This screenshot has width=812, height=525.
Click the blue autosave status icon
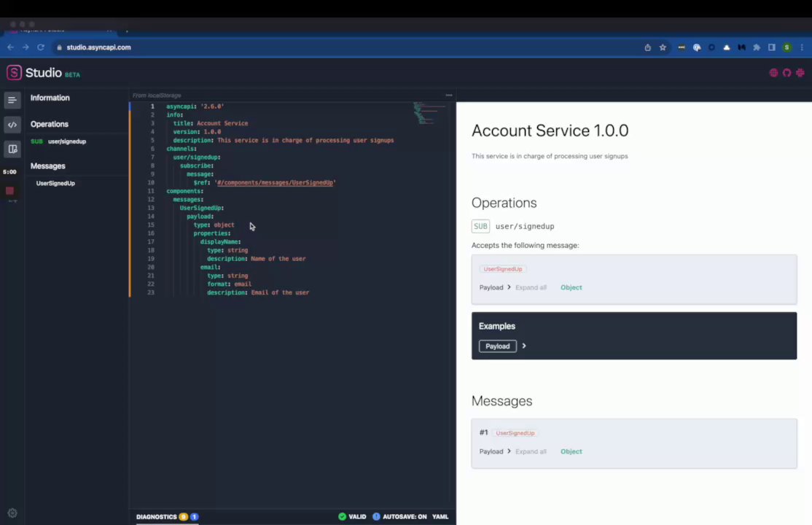pos(376,517)
